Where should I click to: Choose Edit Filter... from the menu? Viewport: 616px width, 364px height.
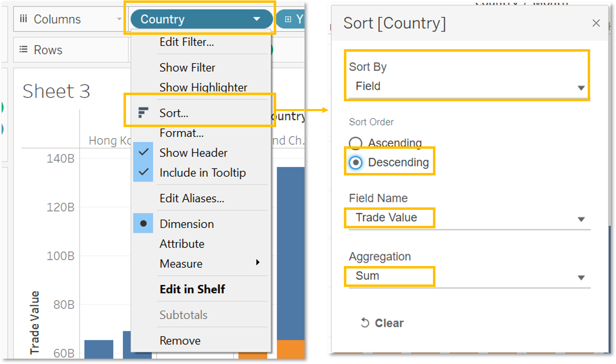[x=186, y=42]
